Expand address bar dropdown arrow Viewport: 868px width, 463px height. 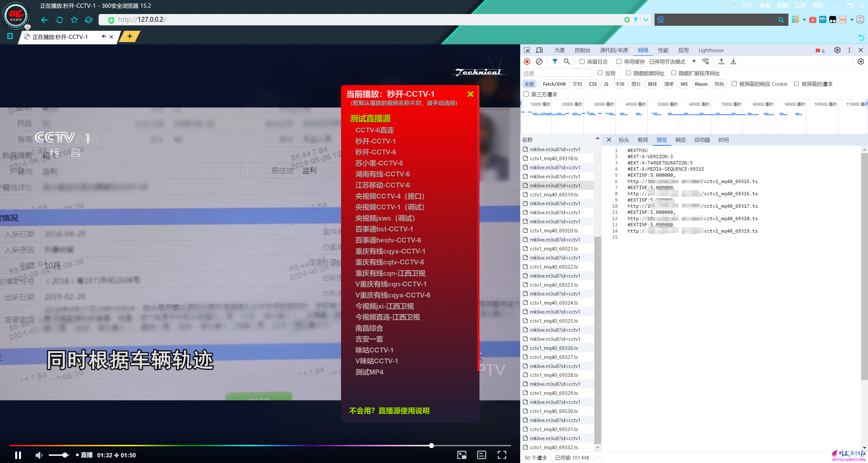point(646,19)
